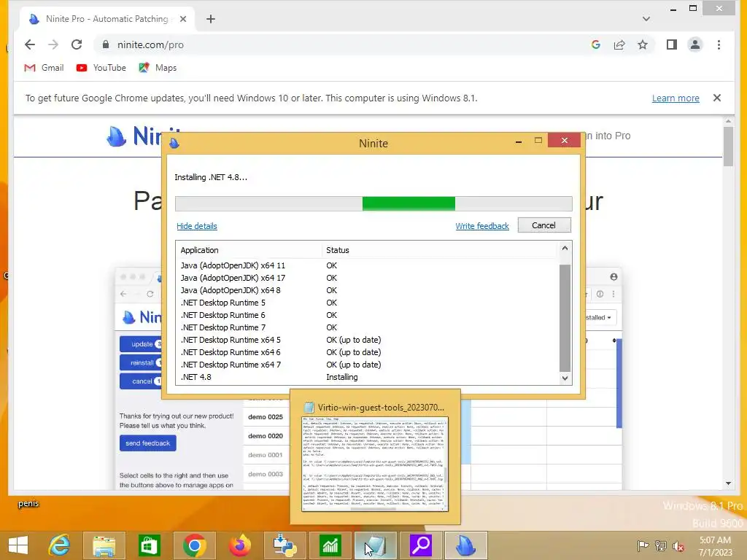Select .NET Desktop Runtime x64 5 row
This screenshot has width=747, height=560.
pyautogui.click(x=367, y=340)
